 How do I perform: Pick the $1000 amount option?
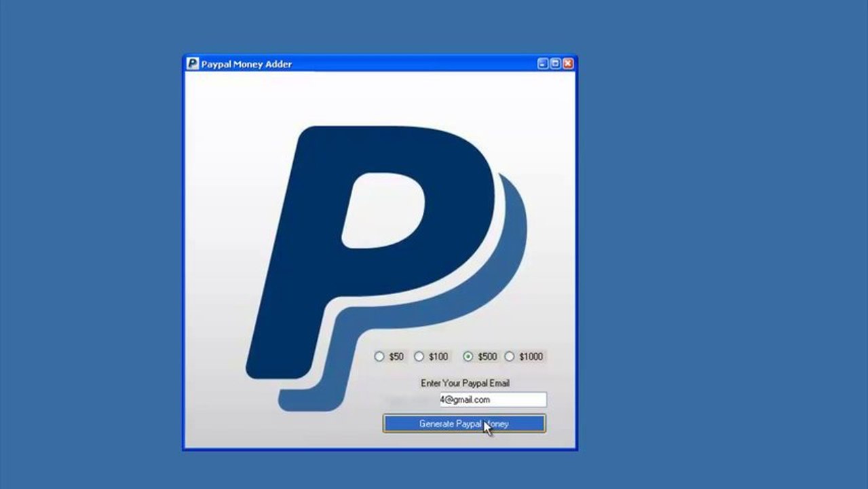coord(509,357)
